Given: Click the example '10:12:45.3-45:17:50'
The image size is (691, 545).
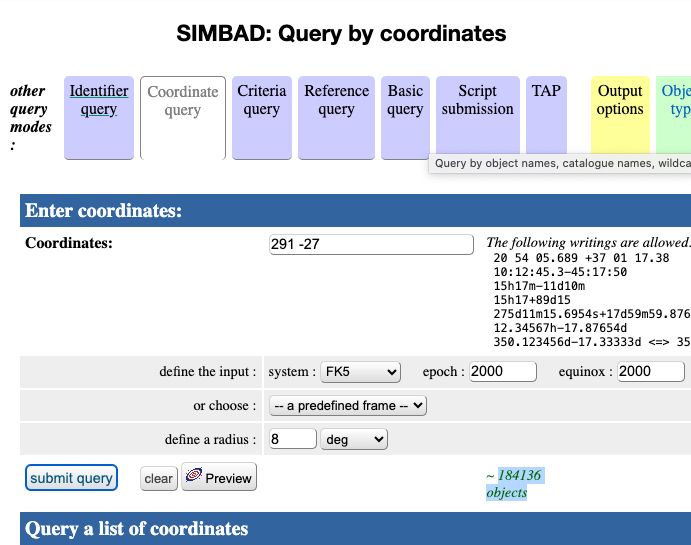Looking at the screenshot, I should [560, 272].
